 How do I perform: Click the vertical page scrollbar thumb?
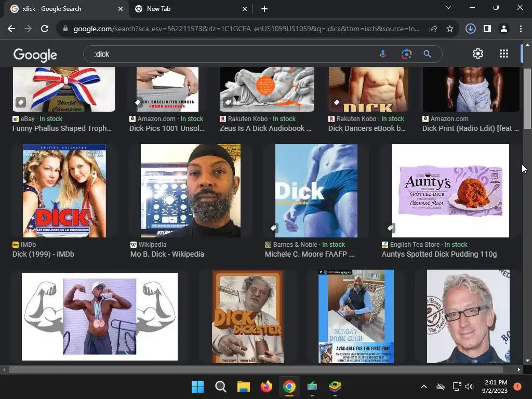pyautogui.click(x=527, y=98)
